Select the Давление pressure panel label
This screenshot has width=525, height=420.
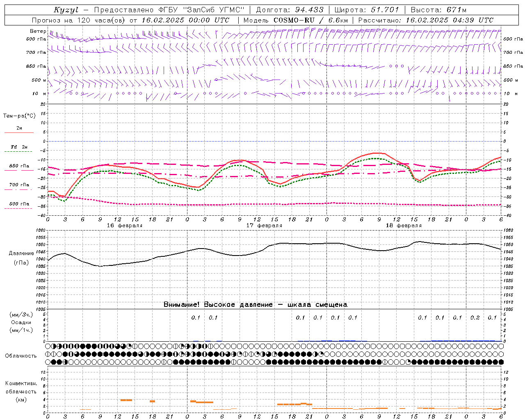coord(21,253)
